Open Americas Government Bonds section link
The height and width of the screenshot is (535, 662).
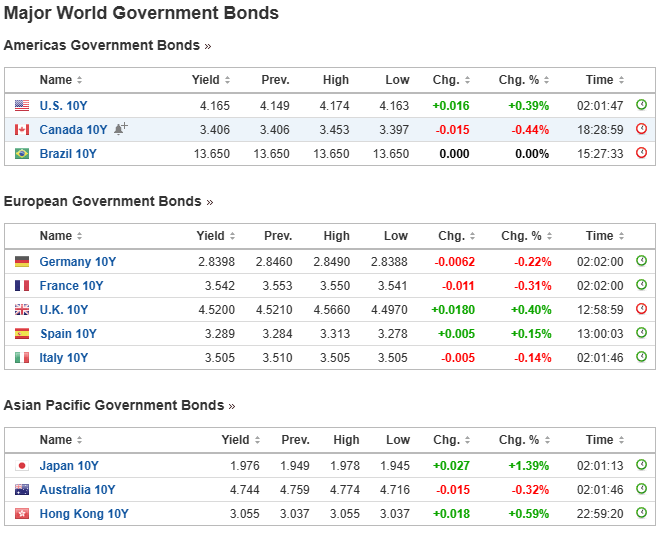[x=107, y=45]
